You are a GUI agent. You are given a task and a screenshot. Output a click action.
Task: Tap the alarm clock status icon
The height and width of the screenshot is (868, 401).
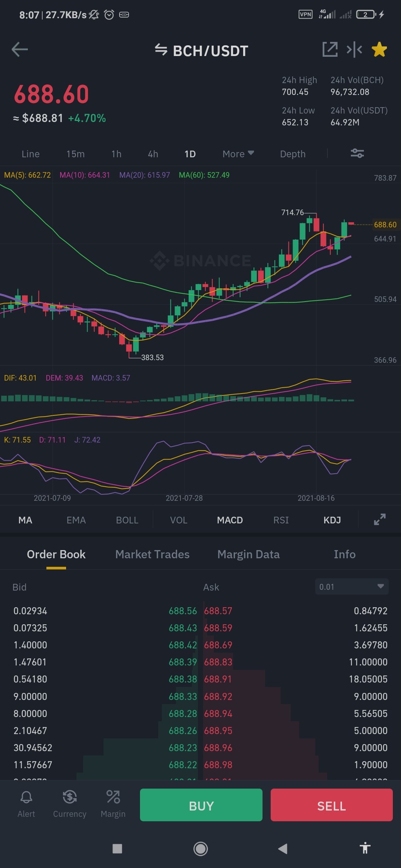click(109, 15)
